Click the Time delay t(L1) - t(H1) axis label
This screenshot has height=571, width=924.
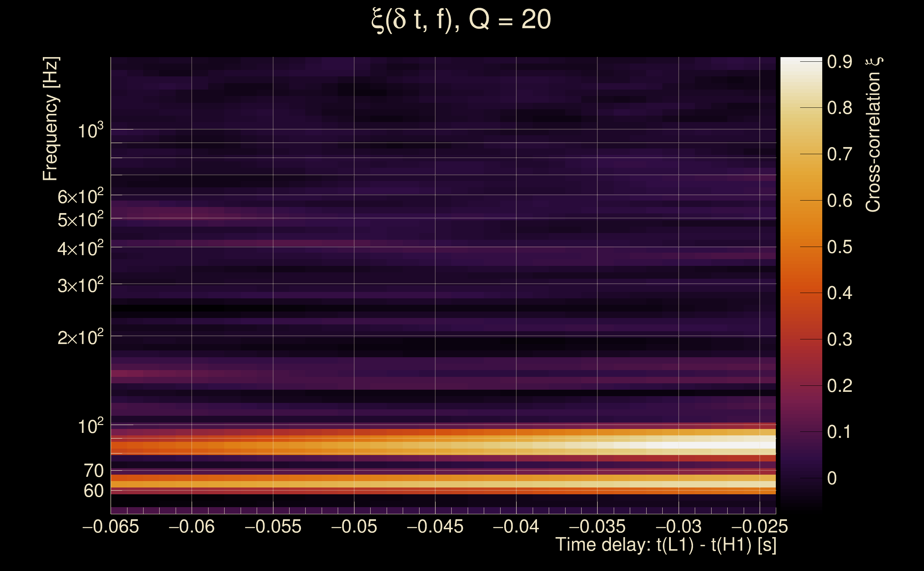pos(666,545)
